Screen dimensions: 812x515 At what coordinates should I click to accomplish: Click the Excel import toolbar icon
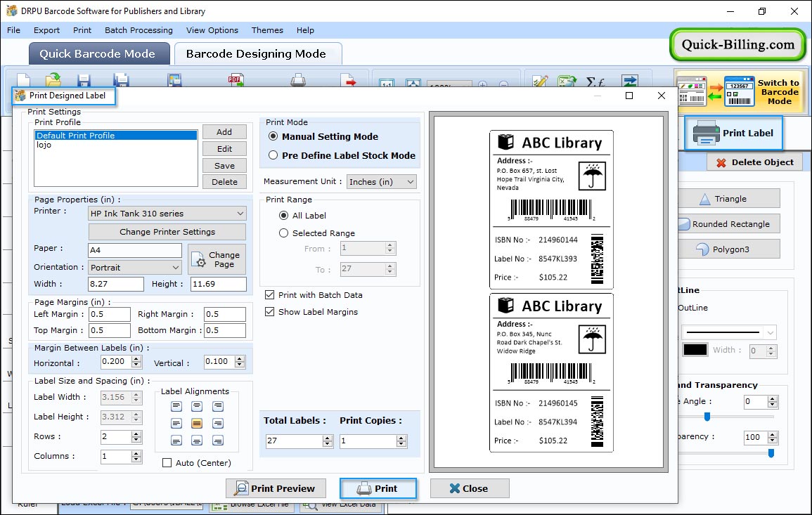567,82
